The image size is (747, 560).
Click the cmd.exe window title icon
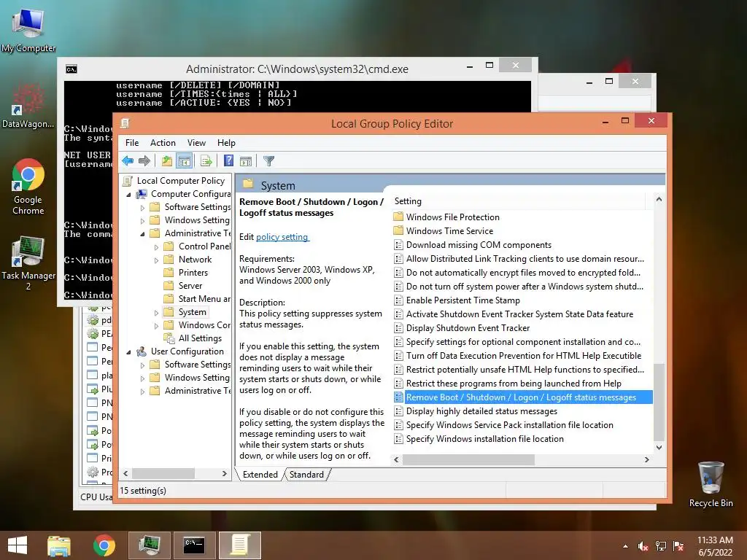(x=71, y=69)
